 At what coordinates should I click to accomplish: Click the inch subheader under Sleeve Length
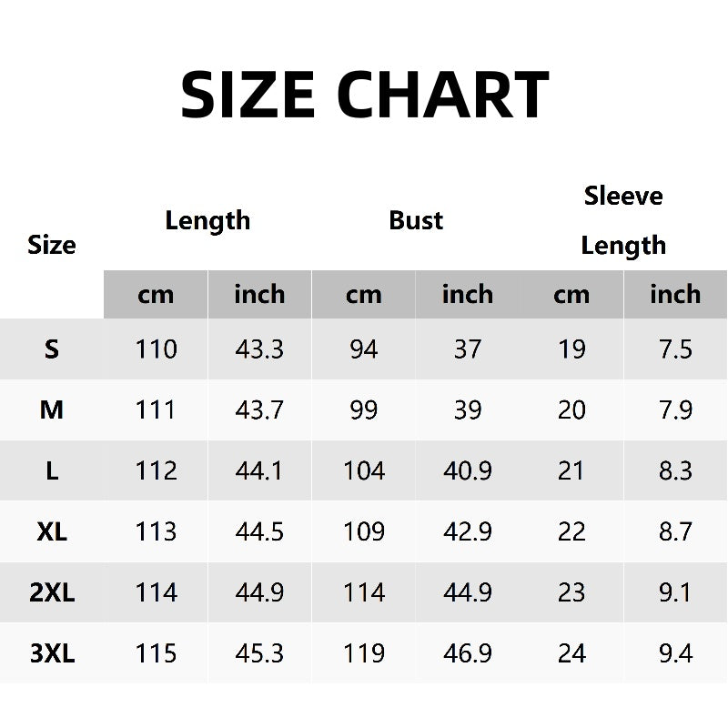tap(675, 295)
